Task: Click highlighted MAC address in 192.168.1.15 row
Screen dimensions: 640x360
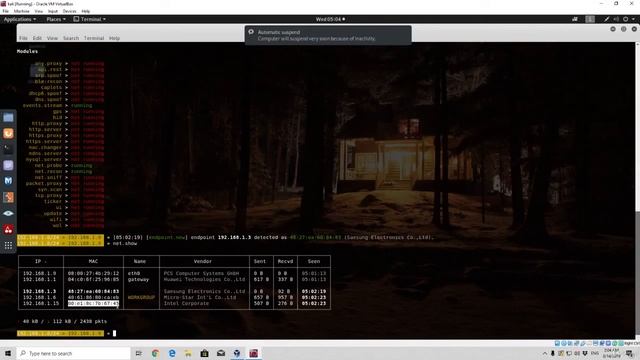Action: click(93, 304)
